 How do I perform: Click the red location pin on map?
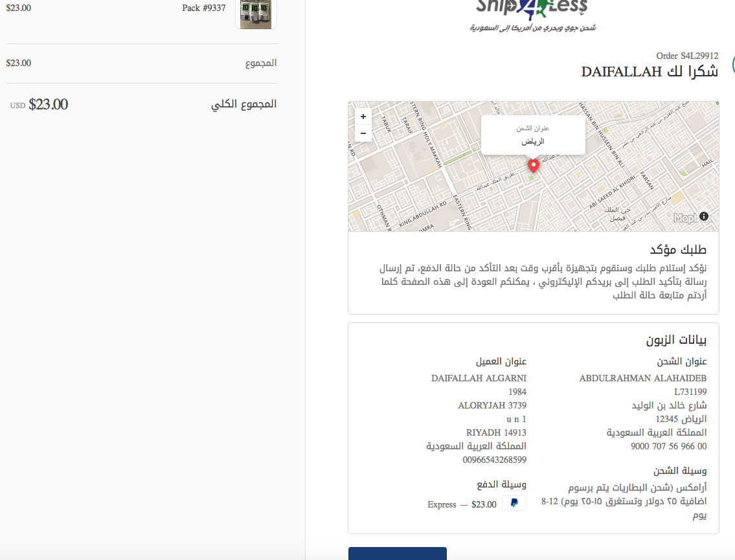coord(533,166)
